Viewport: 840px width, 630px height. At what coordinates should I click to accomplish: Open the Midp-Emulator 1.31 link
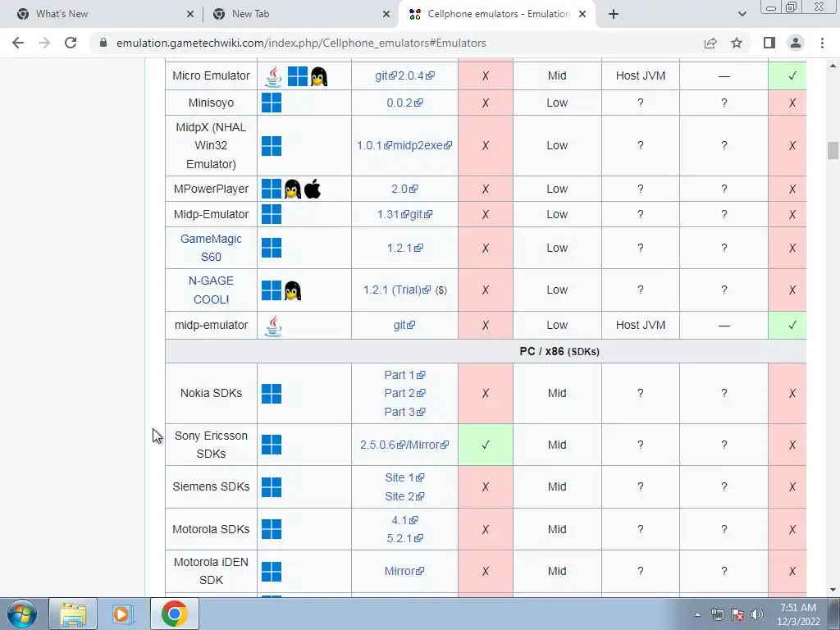coord(392,214)
